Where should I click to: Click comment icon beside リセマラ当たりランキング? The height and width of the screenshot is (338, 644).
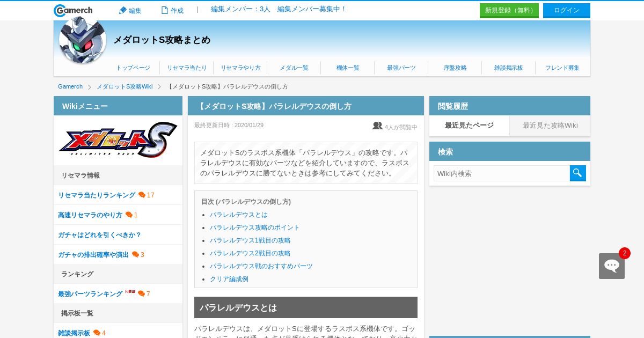coord(142,195)
